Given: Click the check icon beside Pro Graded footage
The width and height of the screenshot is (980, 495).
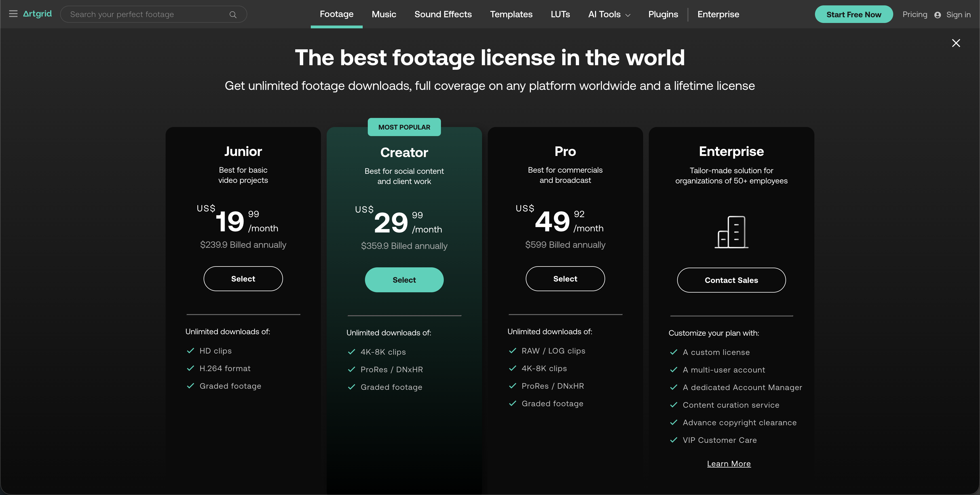Looking at the screenshot, I should pyautogui.click(x=512, y=403).
